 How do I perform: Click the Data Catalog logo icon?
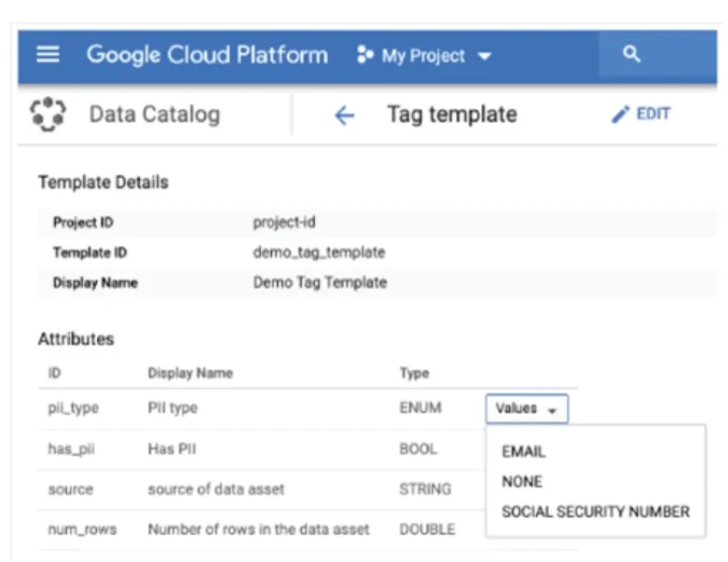pos(49,115)
